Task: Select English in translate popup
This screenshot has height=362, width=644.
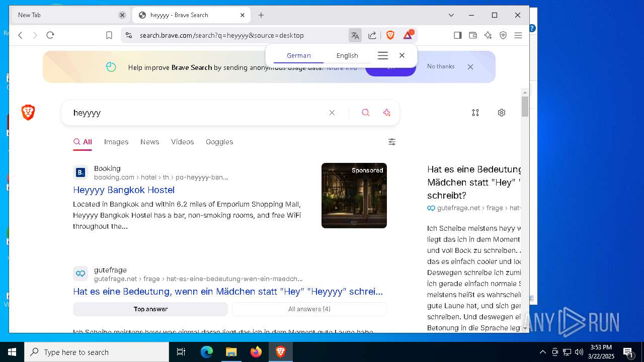Action: tap(347, 56)
